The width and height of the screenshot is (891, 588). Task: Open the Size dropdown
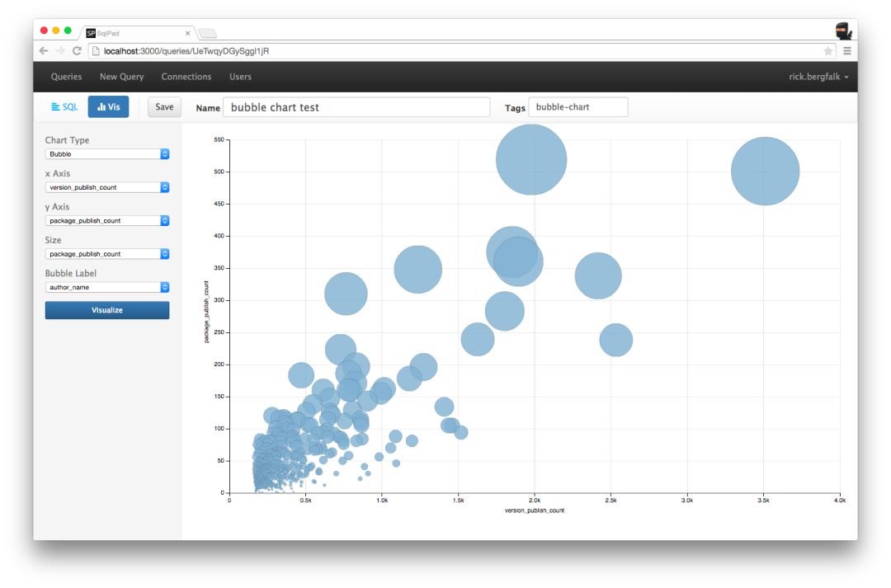point(106,254)
